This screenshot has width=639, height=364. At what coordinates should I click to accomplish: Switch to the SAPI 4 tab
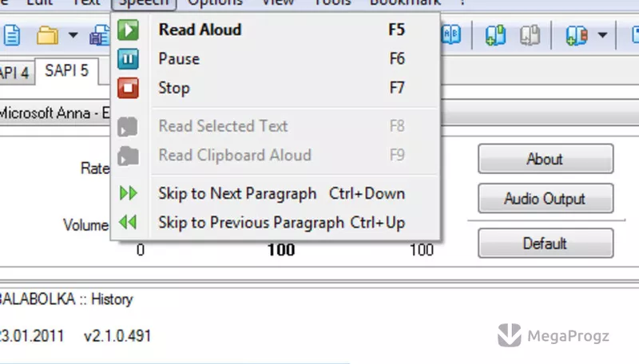tap(15, 73)
